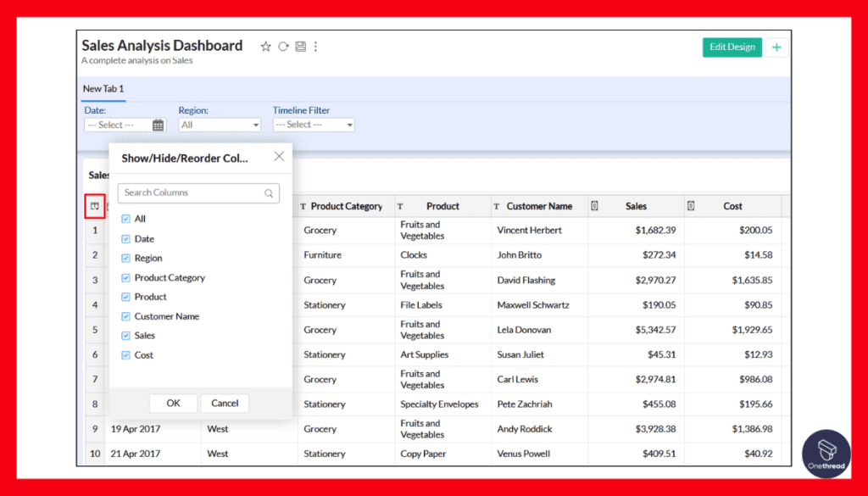Cancel the column dialog
868x496 pixels.
[225, 403]
